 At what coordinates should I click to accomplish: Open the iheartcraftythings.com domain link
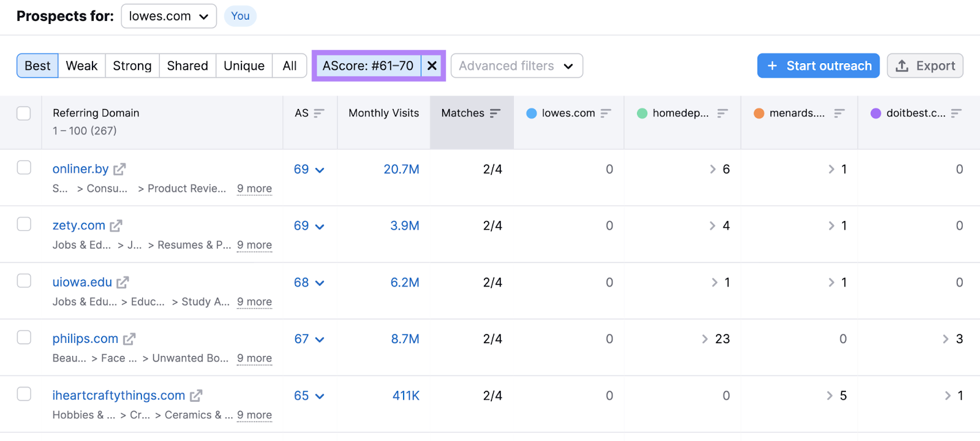coord(118,396)
